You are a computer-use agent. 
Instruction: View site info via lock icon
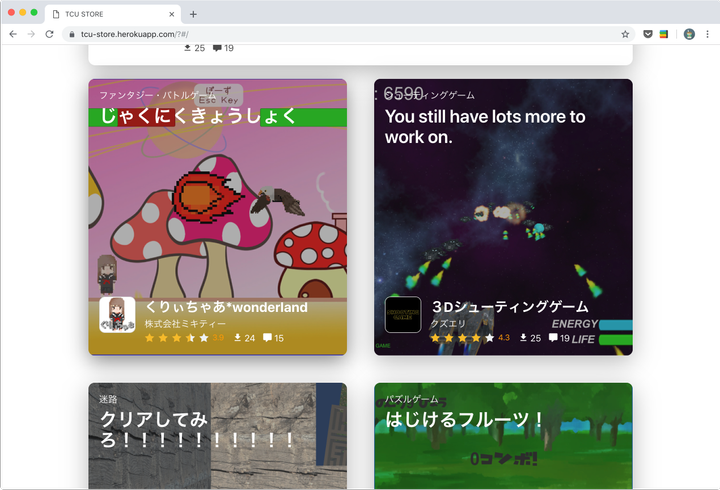(72, 34)
